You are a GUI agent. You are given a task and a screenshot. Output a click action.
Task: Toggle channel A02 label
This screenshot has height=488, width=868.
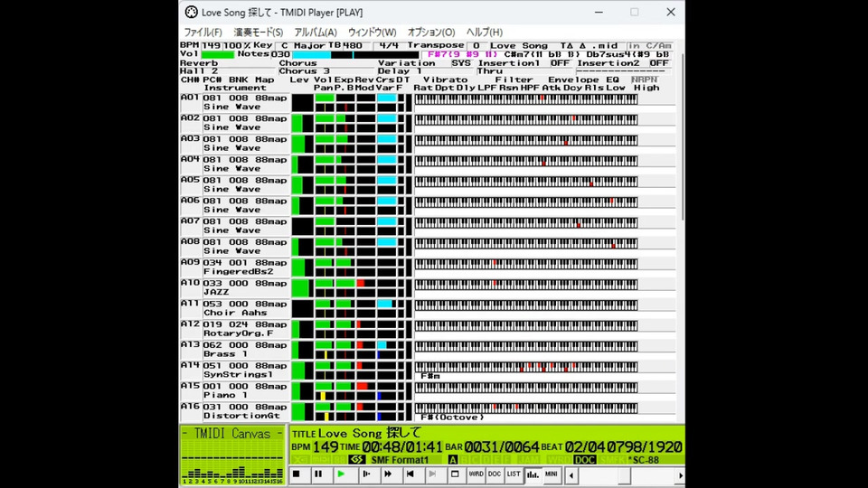(x=191, y=117)
